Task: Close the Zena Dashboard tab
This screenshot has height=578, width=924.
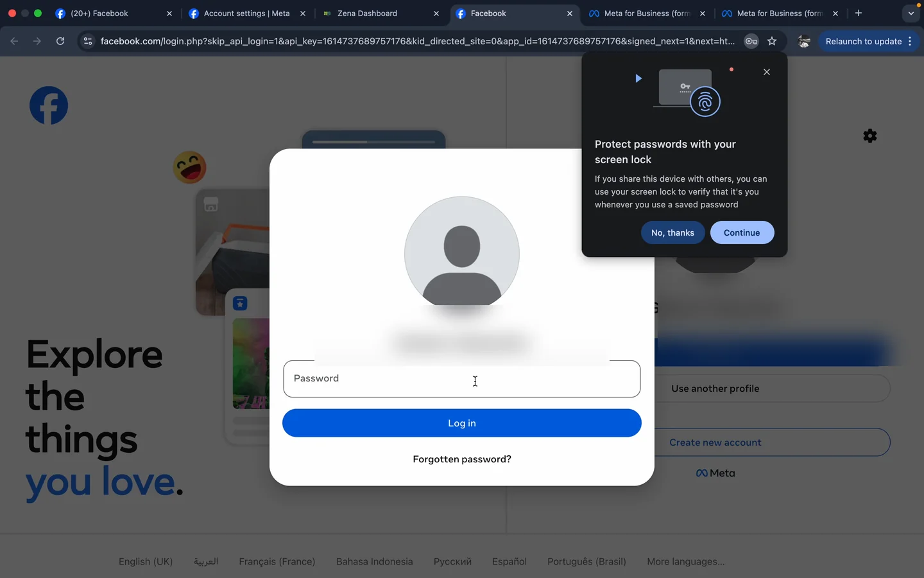Action: (x=436, y=13)
